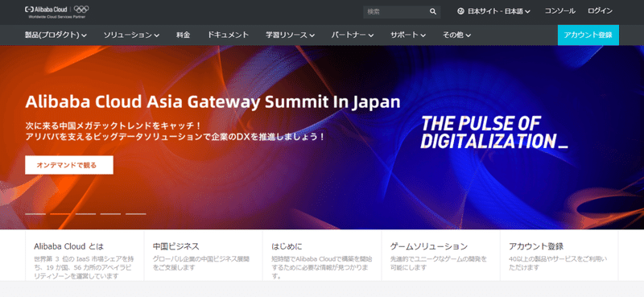This screenshot has width=644, height=297.
Task: Click the Olympic rings partner logo
Action: point(81,9)
